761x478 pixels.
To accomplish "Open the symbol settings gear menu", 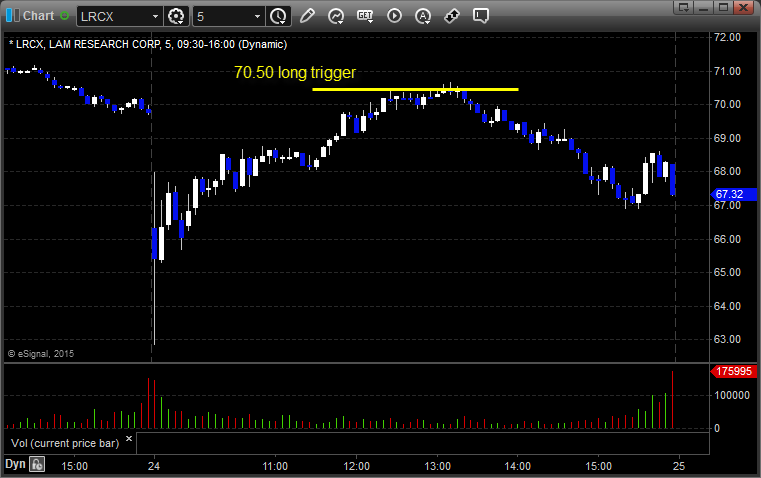I will [x=176, y=16].
